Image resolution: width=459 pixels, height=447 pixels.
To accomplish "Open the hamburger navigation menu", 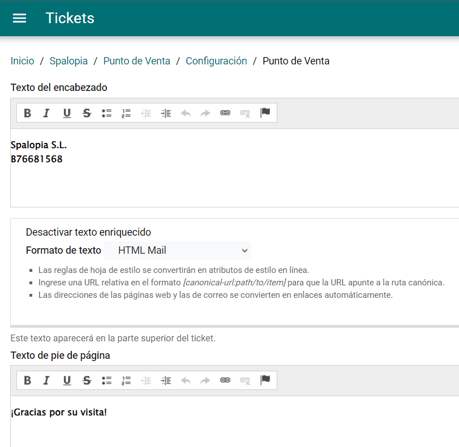I will tap(19, 18).
